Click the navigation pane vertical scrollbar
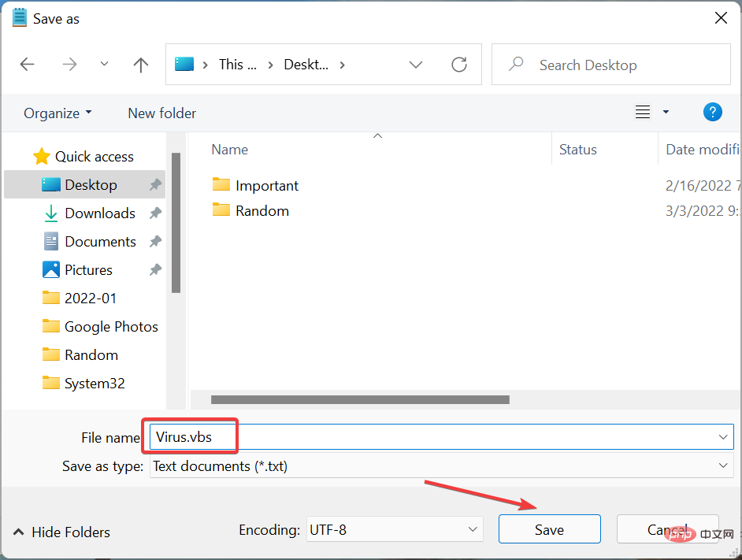Viewport: 742px width, 560px height. pyautogui.click(x=176, y=223)
